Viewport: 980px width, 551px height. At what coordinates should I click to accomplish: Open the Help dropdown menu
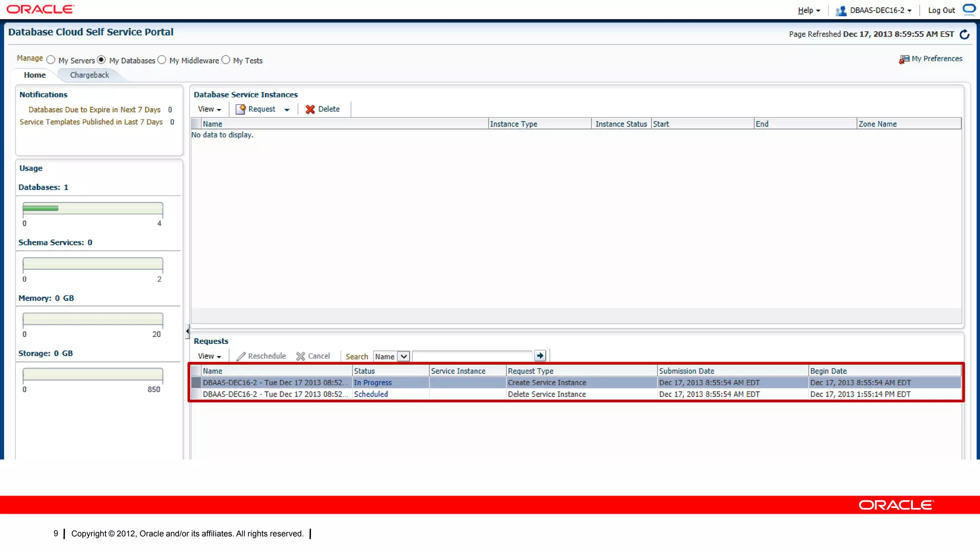tap(809, 10)
